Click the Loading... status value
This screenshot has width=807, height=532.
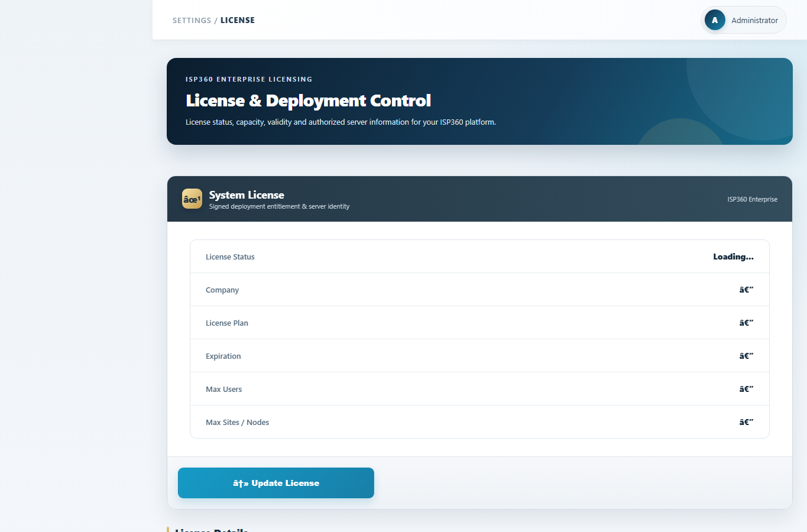(x=733, y=257)
